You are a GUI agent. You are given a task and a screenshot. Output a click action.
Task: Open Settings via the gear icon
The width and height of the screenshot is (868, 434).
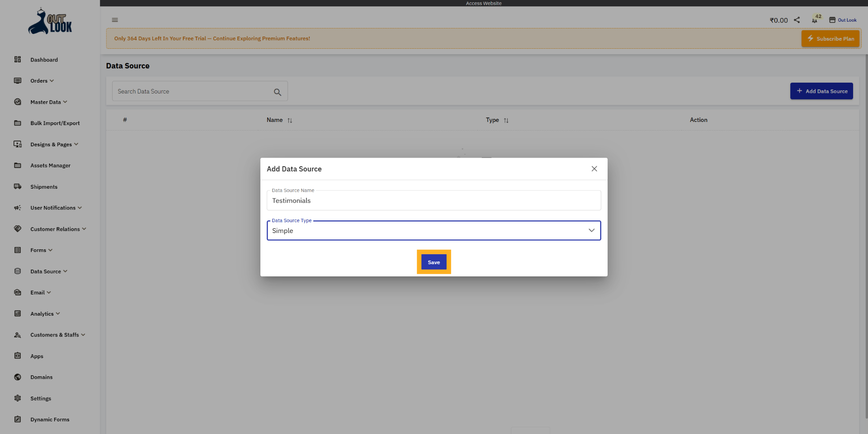[x=17, y=398]
